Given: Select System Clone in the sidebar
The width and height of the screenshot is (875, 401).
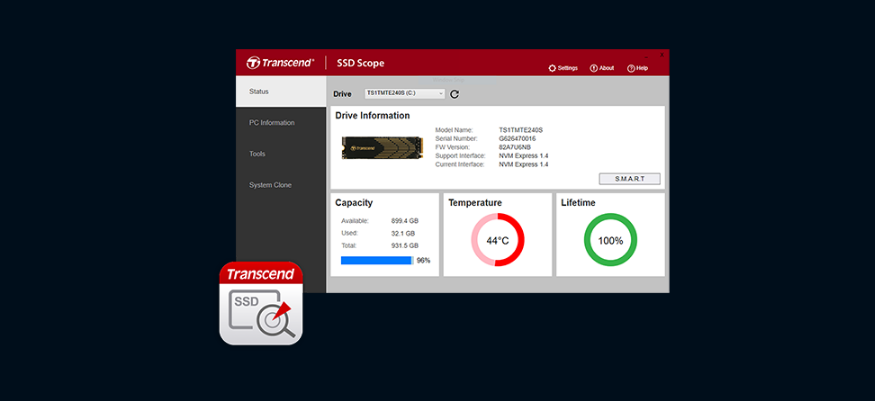Looking at the screenshot, I should tap(270, 185).
